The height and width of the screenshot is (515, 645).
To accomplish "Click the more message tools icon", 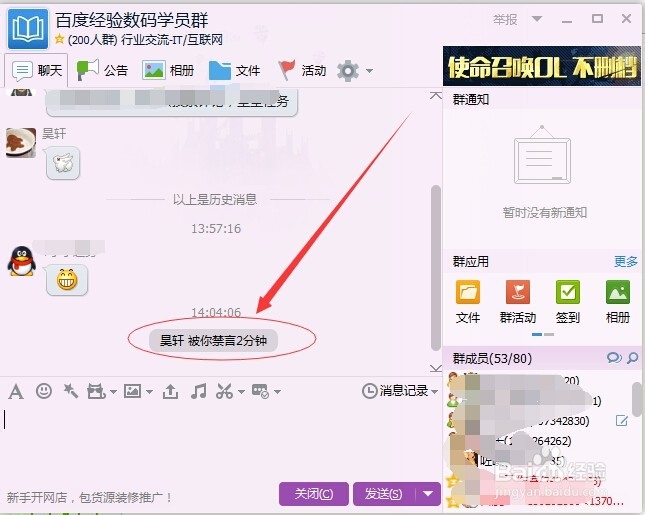I will click(260, 391).
